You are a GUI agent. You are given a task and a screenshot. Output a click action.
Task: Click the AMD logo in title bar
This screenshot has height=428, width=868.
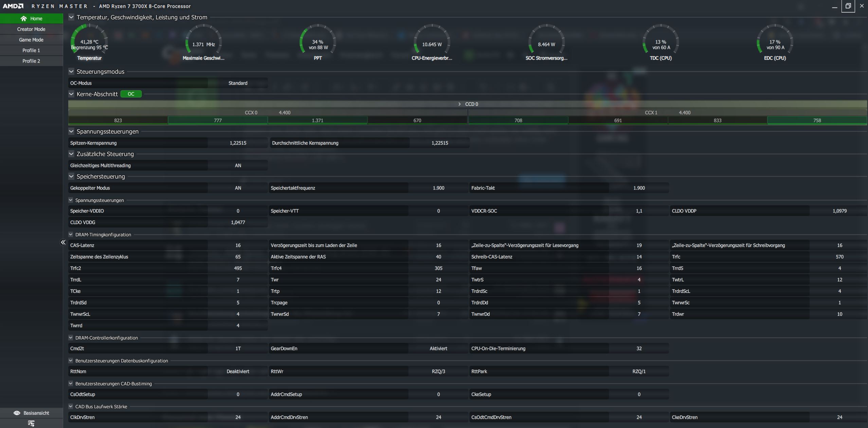[x=13, y=6]
